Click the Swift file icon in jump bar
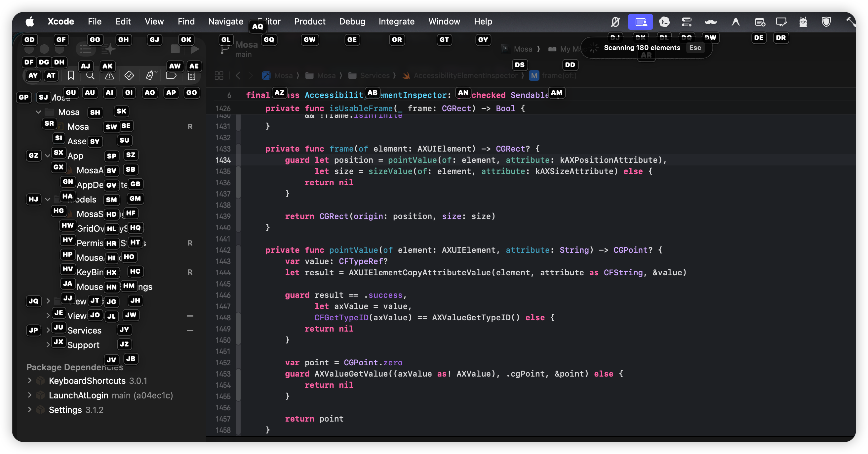The image size is (868, 454). coord(406,75)
